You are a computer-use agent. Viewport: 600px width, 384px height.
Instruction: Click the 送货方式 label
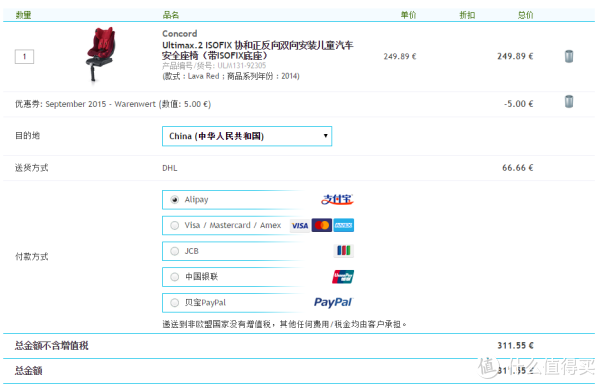pyautogui.click(x=31, y=168)
